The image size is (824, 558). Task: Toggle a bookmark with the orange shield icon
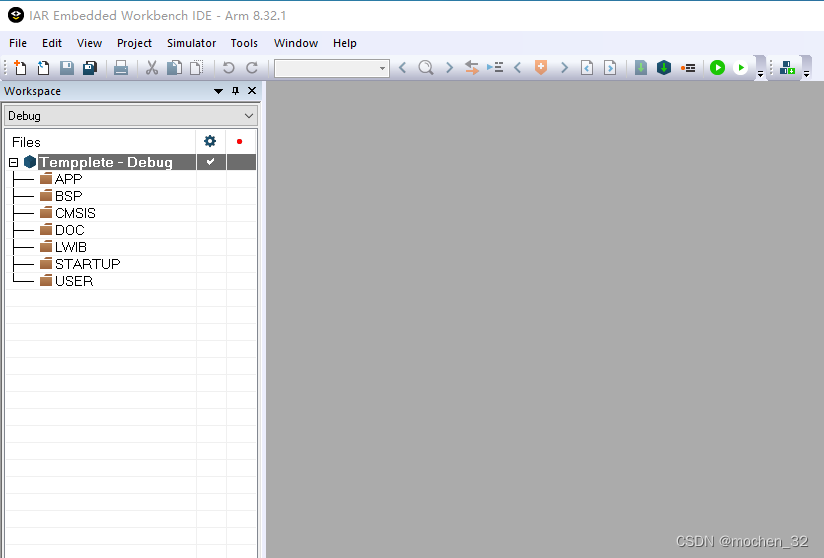click(x=541, y=68)
